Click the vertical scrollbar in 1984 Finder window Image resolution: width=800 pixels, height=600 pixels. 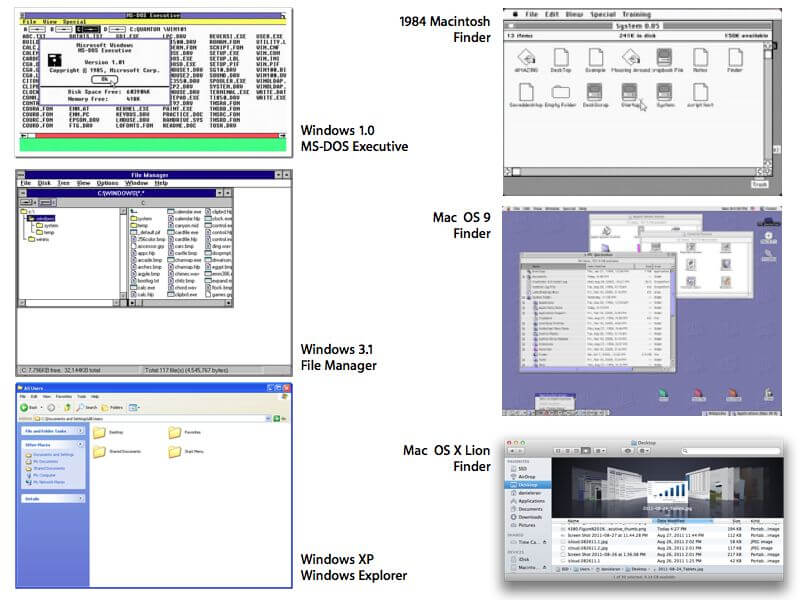[x=768, y=105]
